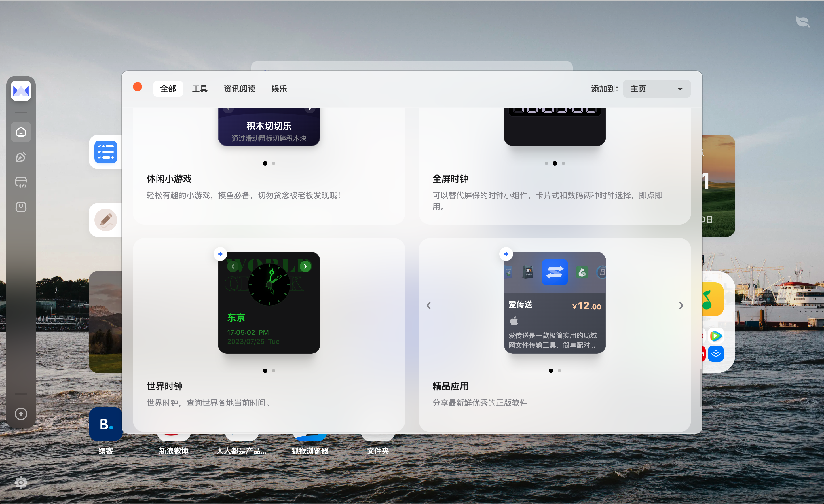Screen dimensions: 824x504
Task: Select third page dot under 全屏时钟
Action: pos(563,164)
